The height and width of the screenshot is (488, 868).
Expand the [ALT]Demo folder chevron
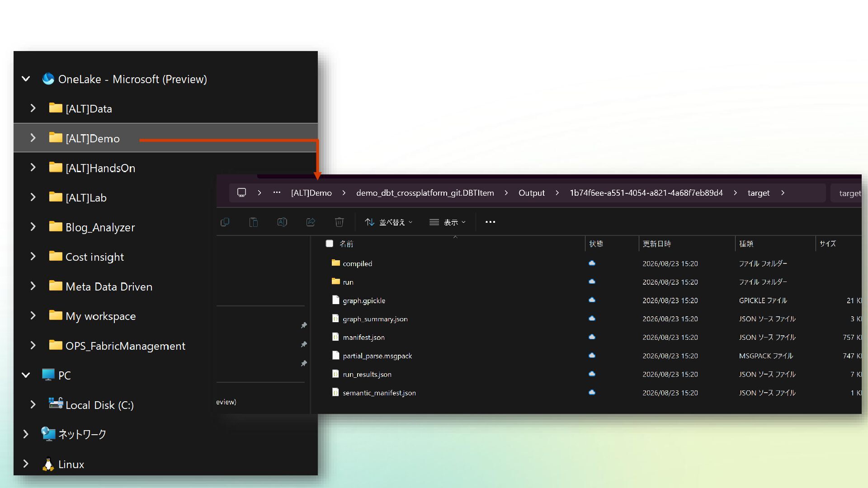[33, 138]
